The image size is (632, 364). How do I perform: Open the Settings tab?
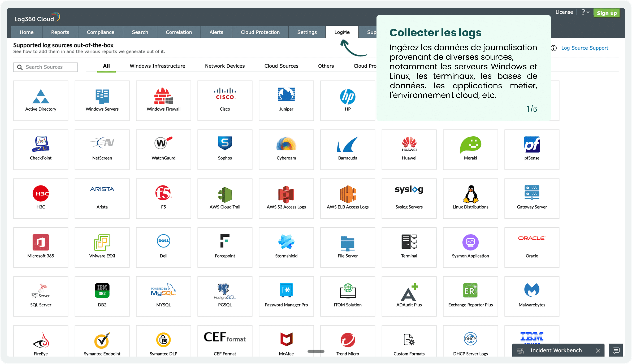click(307, 32)
